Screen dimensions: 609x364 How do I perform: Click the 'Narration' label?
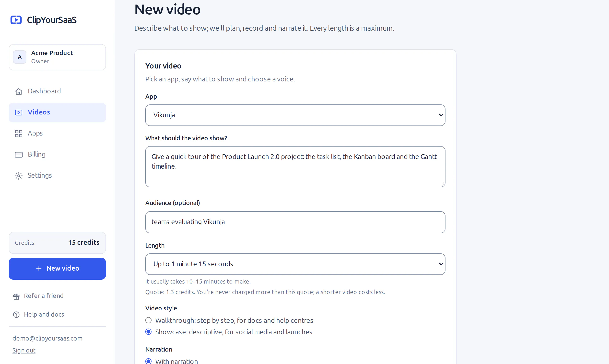(159, 349)
